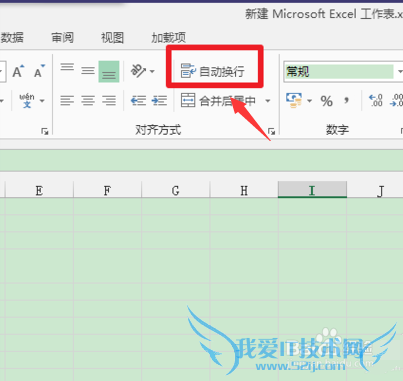Click Merge and Center (合并后居中)

pyautogui.click(x=218, y=100)
